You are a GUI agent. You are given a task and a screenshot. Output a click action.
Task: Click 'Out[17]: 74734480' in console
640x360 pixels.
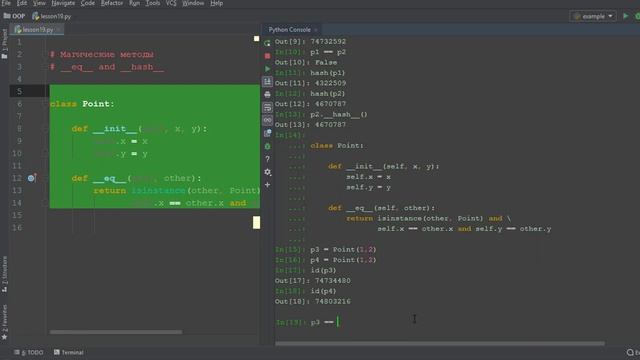click(313, 280)
